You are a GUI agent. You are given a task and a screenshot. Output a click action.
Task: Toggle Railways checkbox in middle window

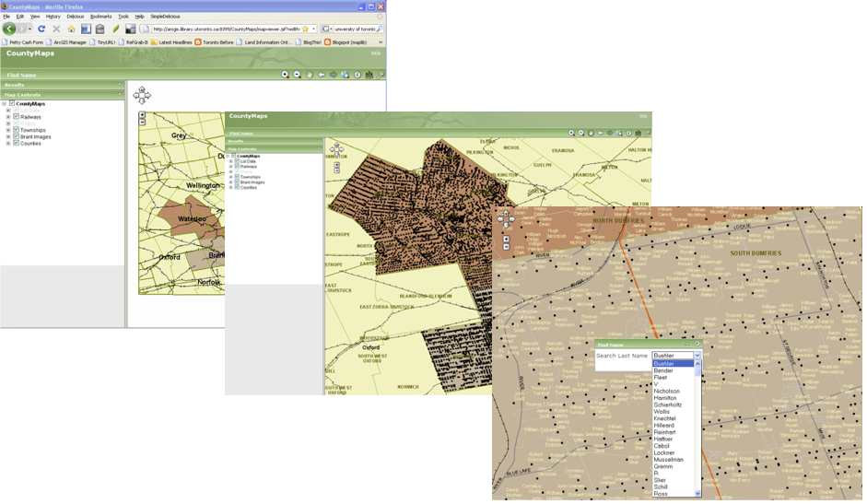[x=237, y=166]
